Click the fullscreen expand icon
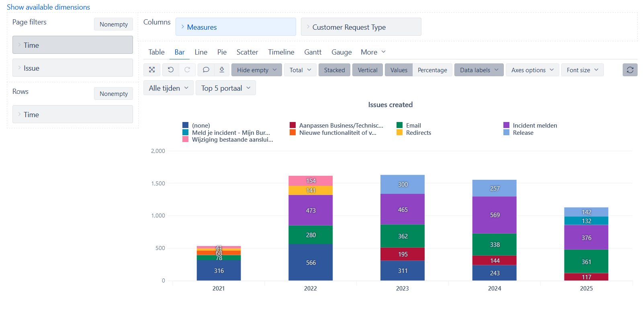 [x=152, y=70]
